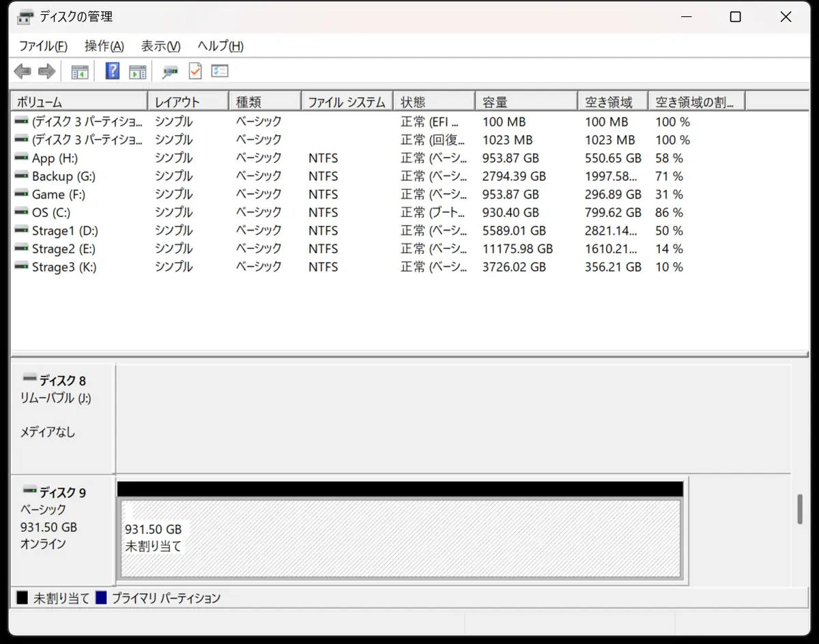819x644 pixels.
Task: Toggle the Show/Hide Console Tree toolbar icon
Action: (80, 71)
